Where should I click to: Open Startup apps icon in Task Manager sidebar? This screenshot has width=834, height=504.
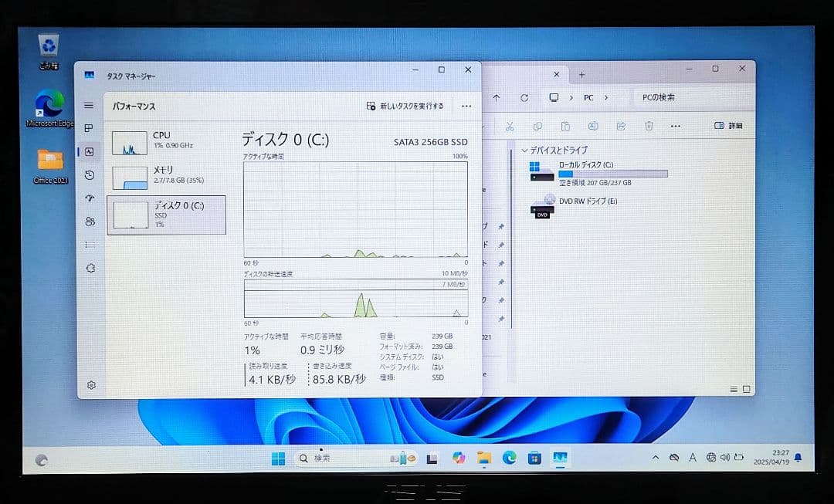click(90, 198)
